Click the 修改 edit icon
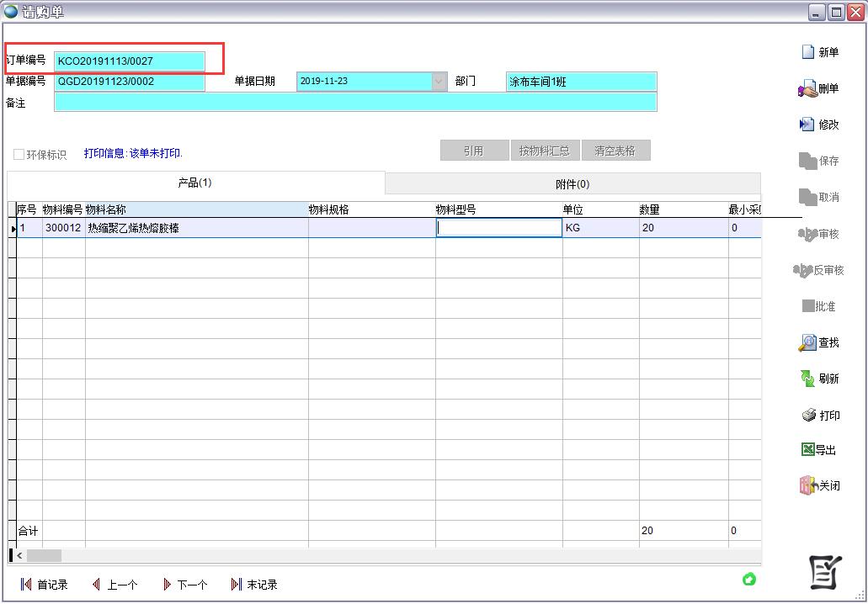The image size is (868, 604). pos(807,125)
